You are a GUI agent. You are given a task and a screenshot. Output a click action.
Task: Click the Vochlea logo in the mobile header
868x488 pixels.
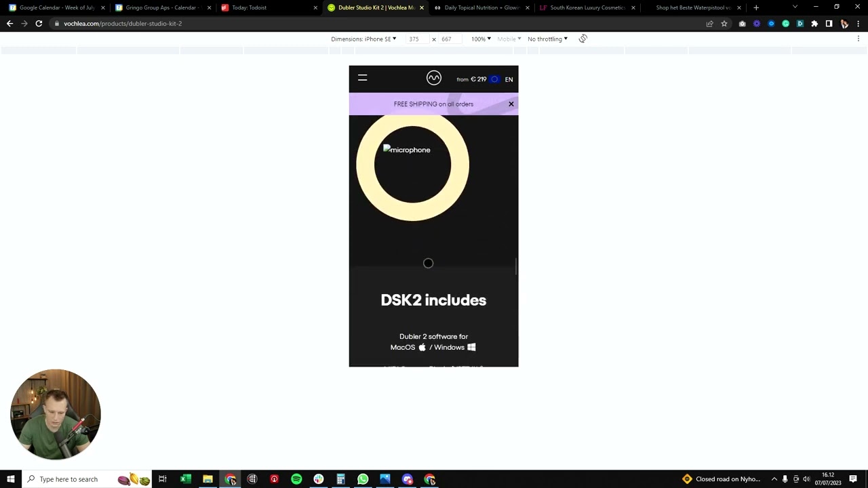(434, 79)
